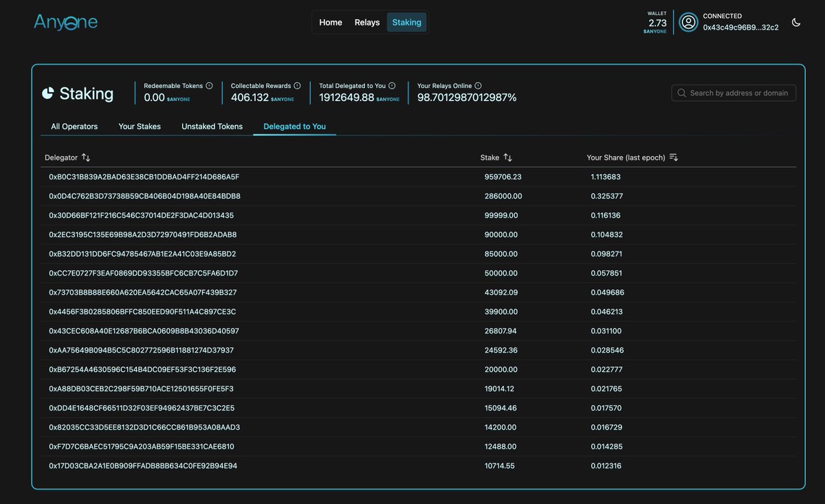Go to Home page
This screenshot has height=504, width=825.
[x=331, y=22]
